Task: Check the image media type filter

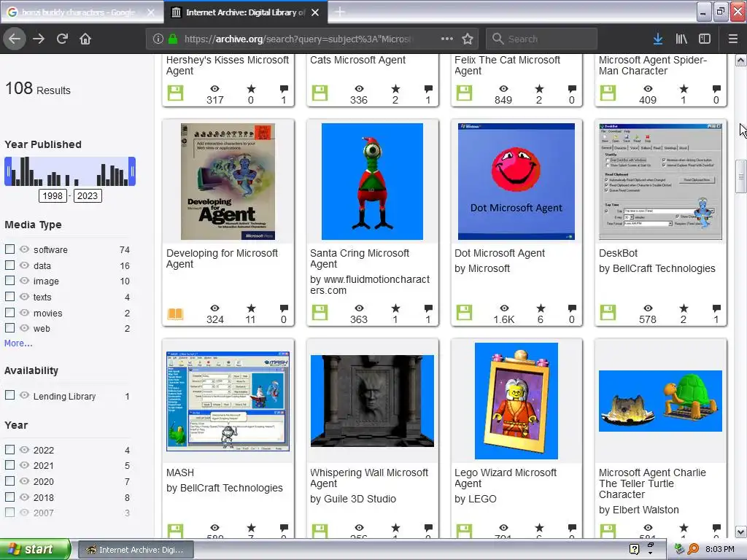Action: (x=9, y=281)
